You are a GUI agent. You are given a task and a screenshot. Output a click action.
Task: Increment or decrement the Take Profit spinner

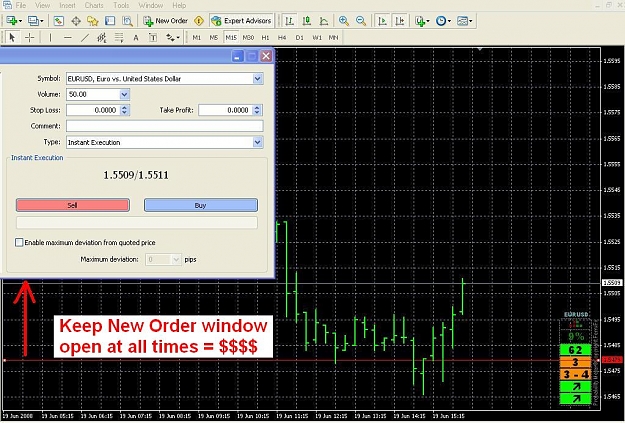[x=257, y=110]
